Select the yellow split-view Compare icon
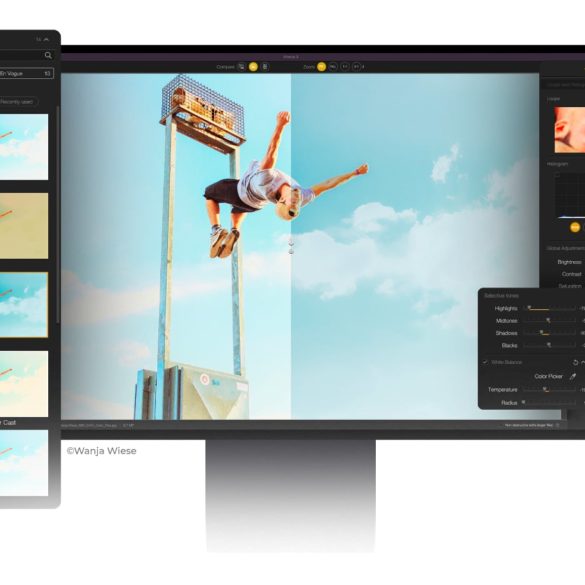This screenshot has height=585, width=585. [x=253, y=67]
